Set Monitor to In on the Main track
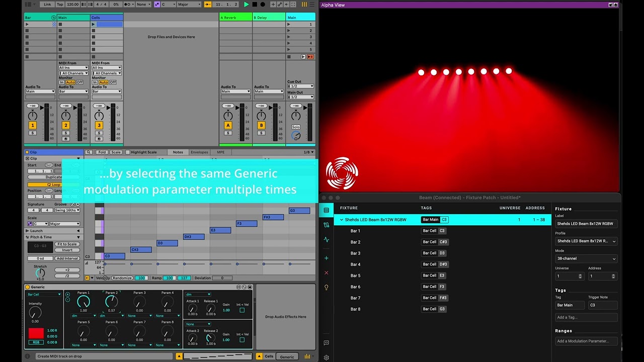 [x=62, y=82]
